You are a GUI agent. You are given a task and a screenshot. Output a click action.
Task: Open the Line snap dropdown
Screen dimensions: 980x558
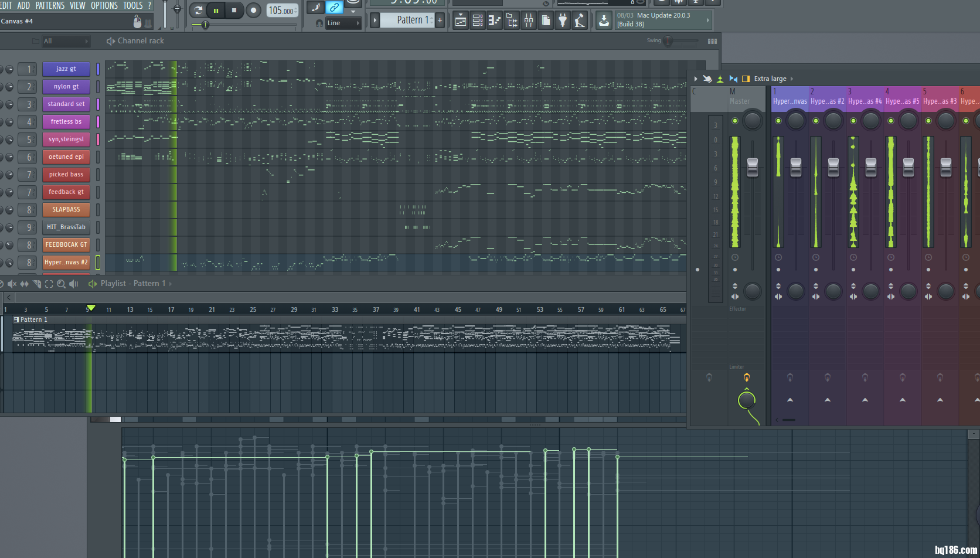click(x=343, y=23)
